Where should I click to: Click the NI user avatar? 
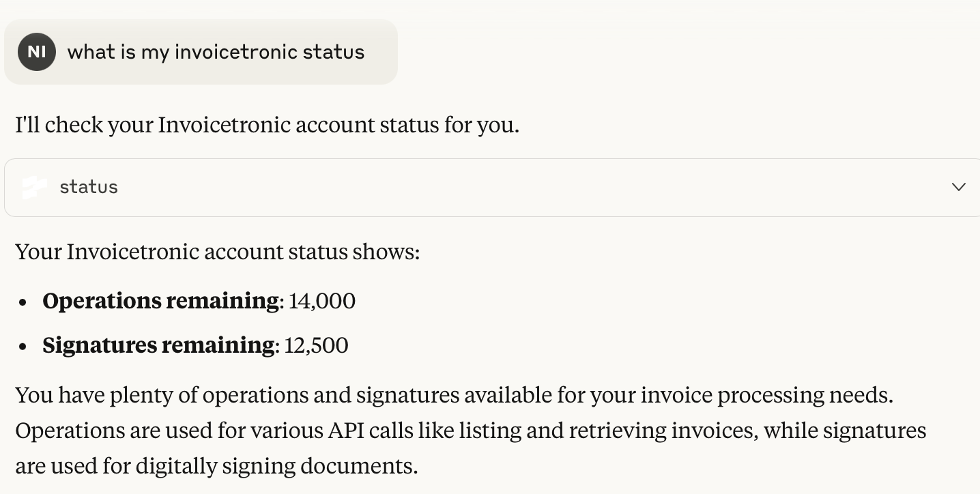[x=37, y=52]
